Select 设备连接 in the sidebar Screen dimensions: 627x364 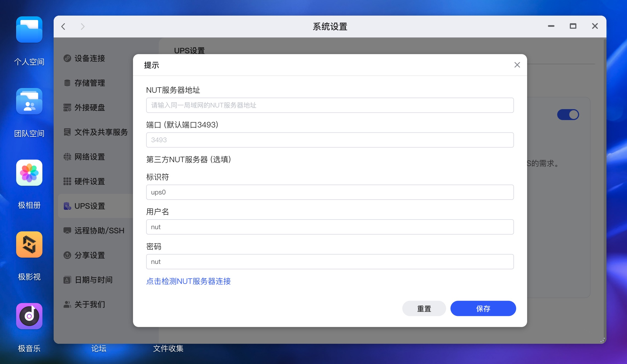(89, 58)
